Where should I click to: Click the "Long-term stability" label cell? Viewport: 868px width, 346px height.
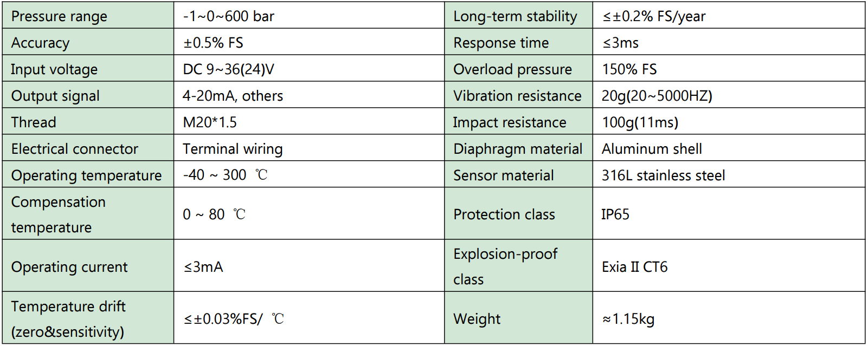[x=515, y=16]
